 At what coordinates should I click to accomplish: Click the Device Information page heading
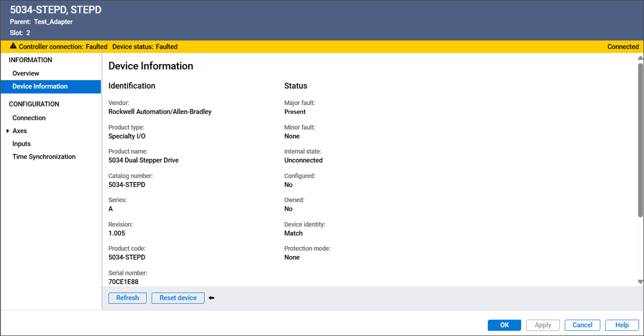point(150,66)
